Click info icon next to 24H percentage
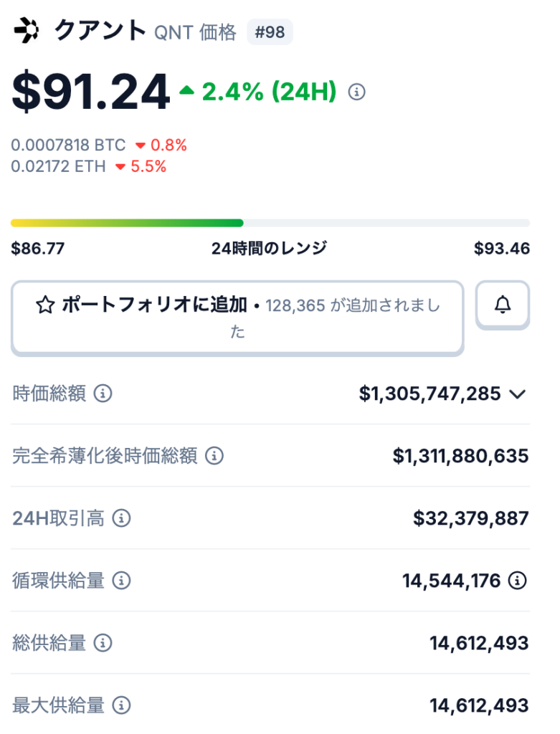The width and height of the screenshot is (560, 734). click(x=356, y=92)
